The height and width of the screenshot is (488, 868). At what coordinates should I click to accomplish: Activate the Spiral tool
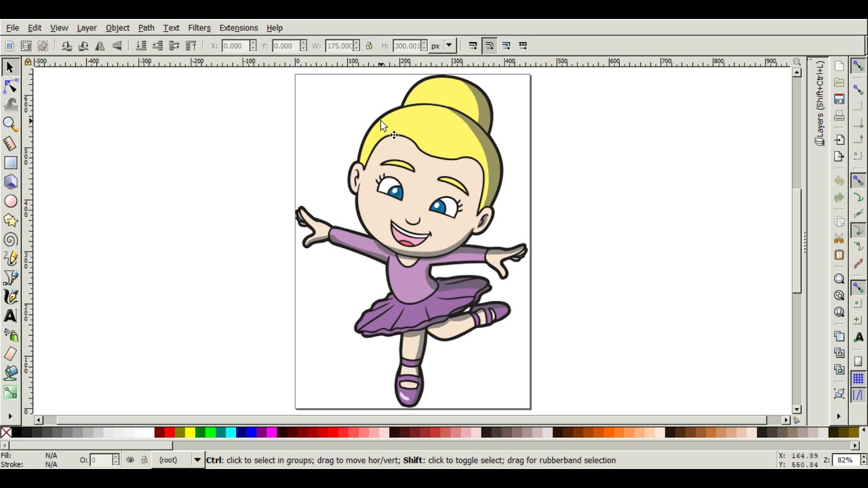[x=10, y=239]
